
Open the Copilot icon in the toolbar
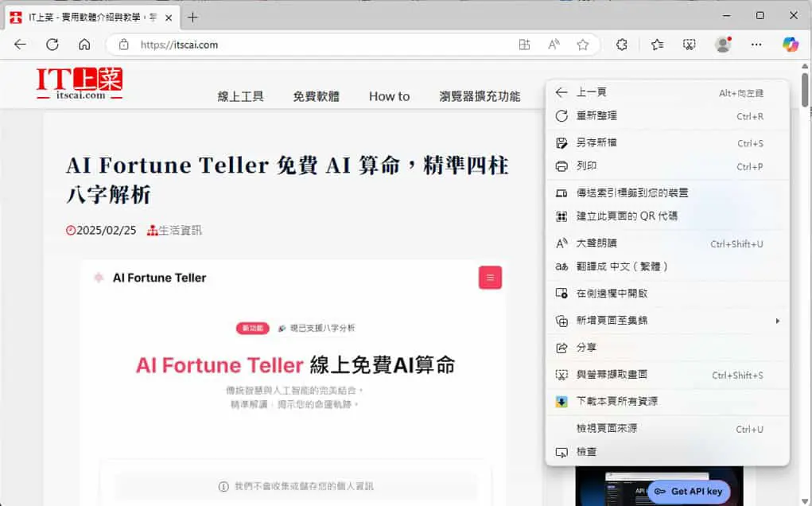791,45
